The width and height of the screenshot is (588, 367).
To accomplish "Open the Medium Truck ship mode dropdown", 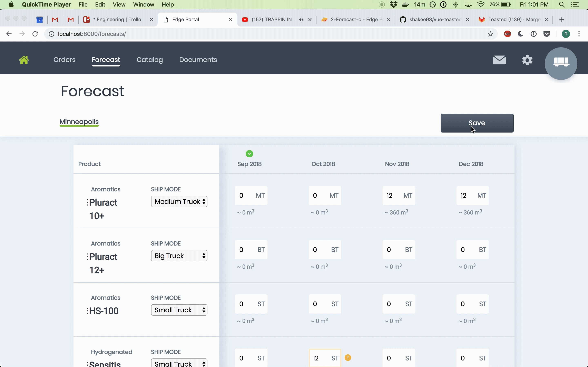I will pos(179,201).
